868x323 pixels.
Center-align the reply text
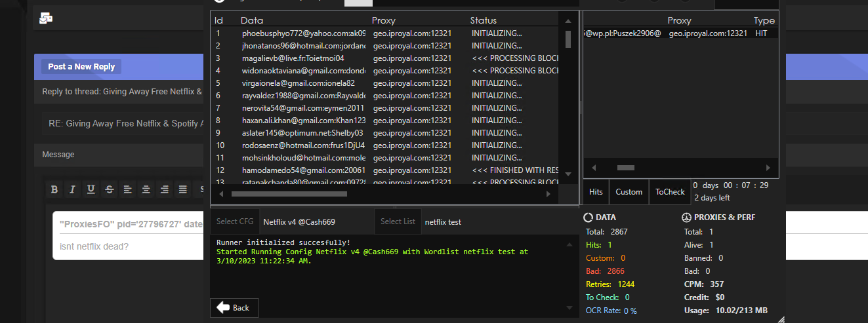146,189
